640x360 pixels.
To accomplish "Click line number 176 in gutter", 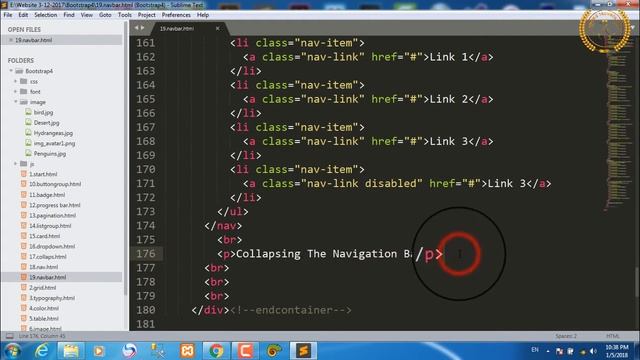I will pos(146,253).
